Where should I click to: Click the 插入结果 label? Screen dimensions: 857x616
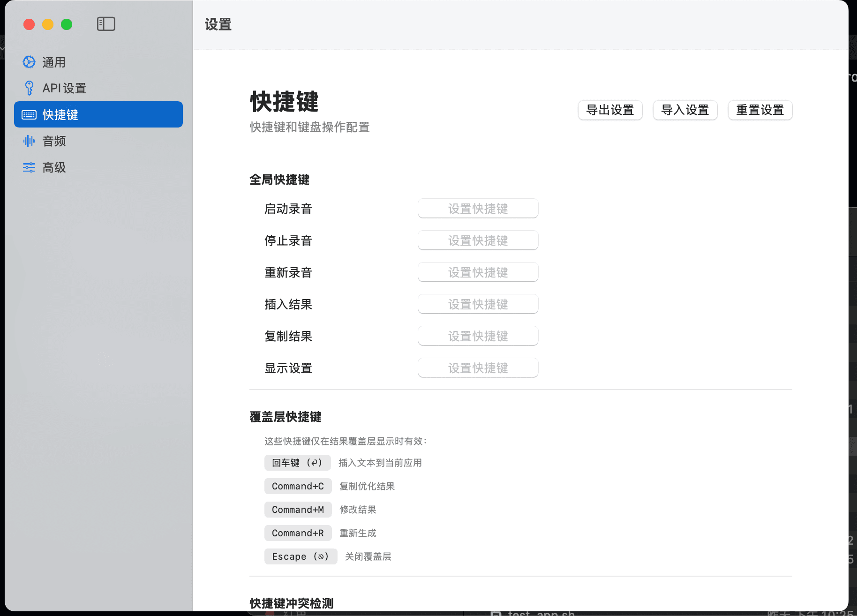click(x=288, y=304)
